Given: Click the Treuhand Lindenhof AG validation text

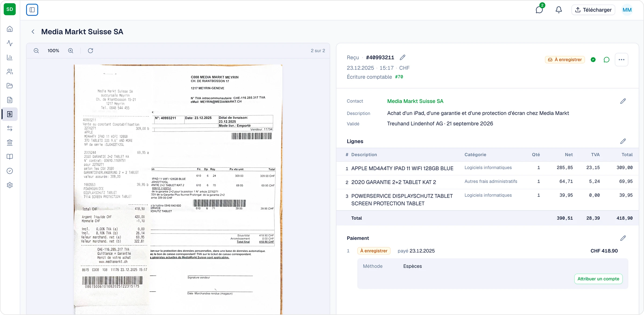Looking at the screenshot, I should pos(440,124).
